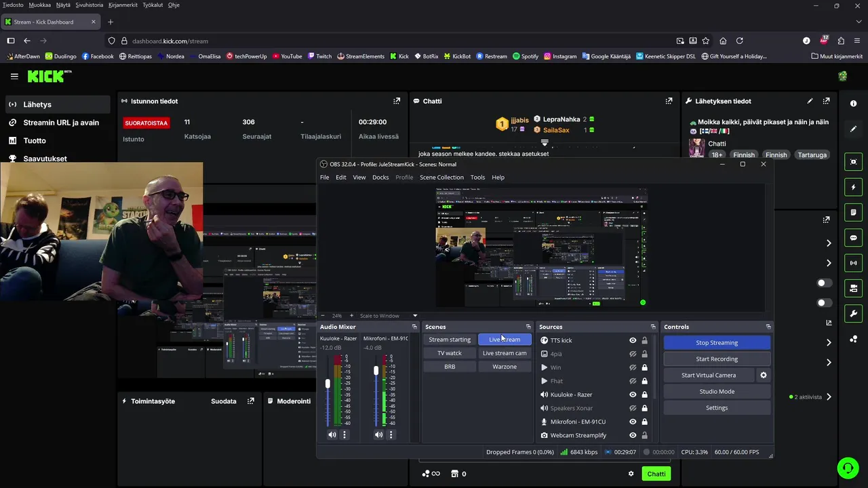
Task: Pop out the Lähetyksen tiedot panel
Action: point(826,101)
